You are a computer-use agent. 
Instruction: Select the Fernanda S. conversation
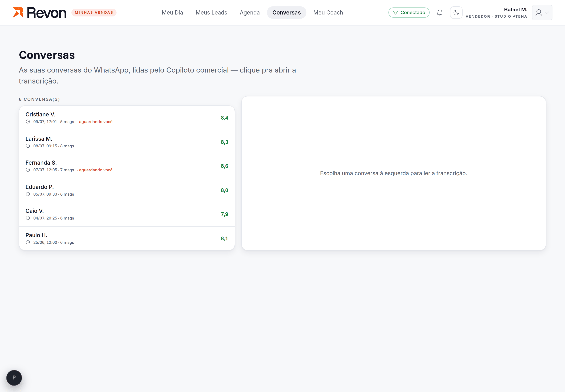click(x=127, y=166)
